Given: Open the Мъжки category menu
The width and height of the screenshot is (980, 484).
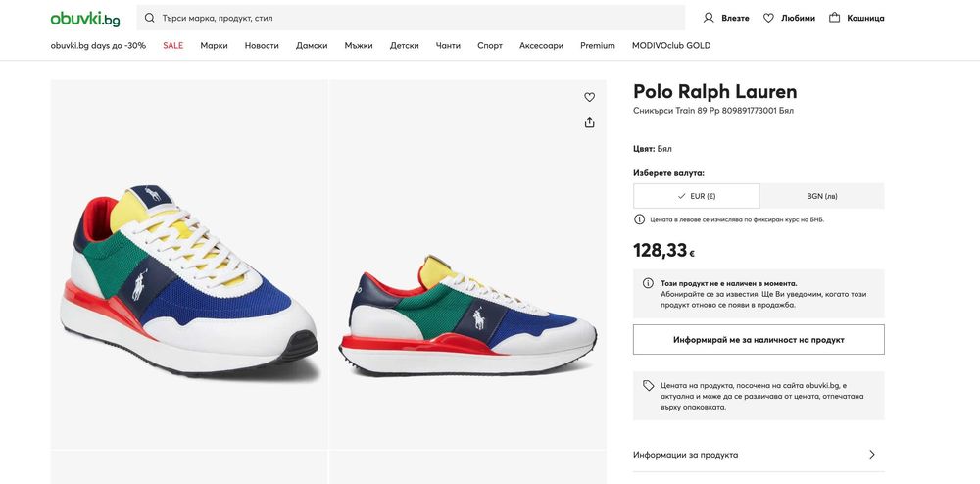Looking at the screenshot, I should pyautogui.click(x=359, y=46).
